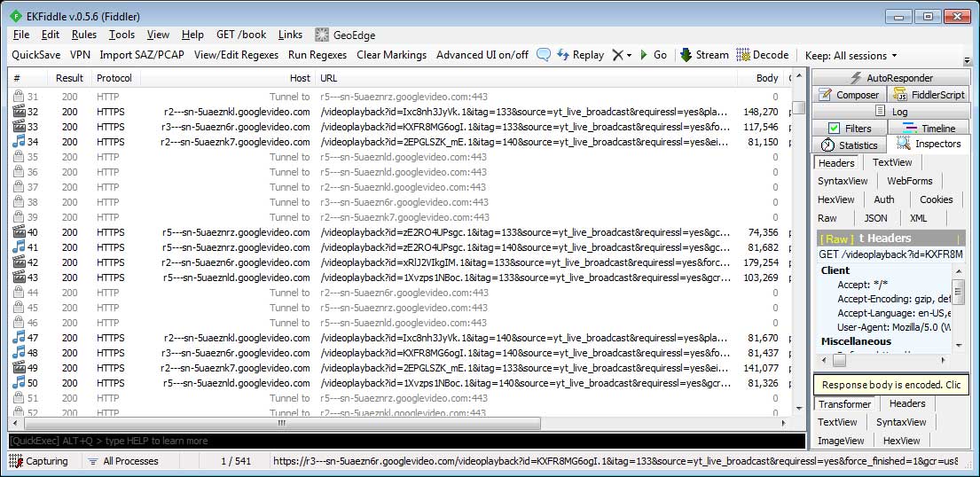Click session list horizontal scrollbar thumb
This screenshot has height=477, width=980.
pyautogui.click(x=281, y=423)
